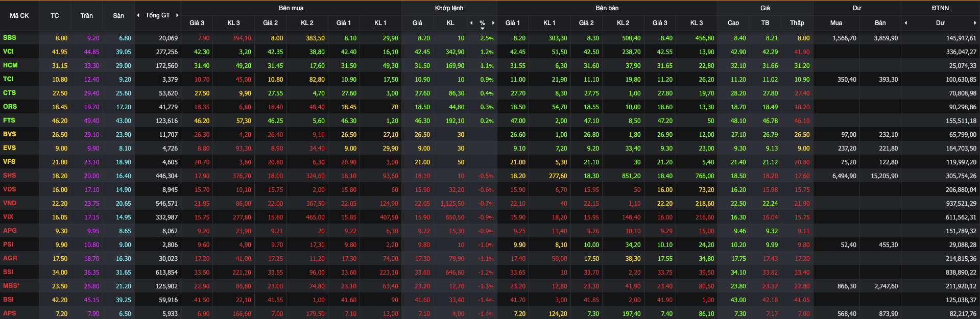Open ticker VIX

tap(8, 217)
